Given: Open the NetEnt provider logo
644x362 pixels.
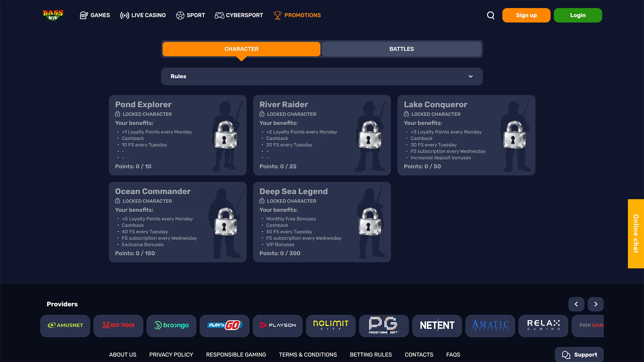Looking at the screenshot, I should click(437, 325).
